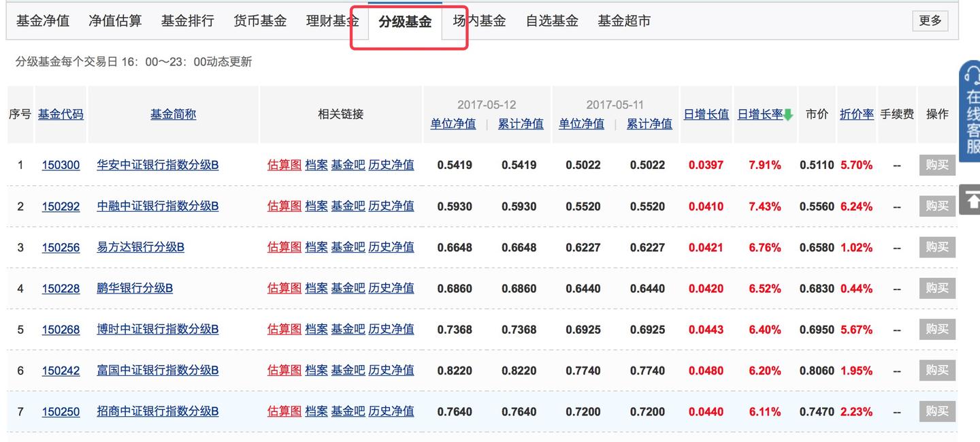This screenshot has width=980, height=442.
Task: Toggle the green sort arrow beside 日增长率
Action: [x=789, y=114]
